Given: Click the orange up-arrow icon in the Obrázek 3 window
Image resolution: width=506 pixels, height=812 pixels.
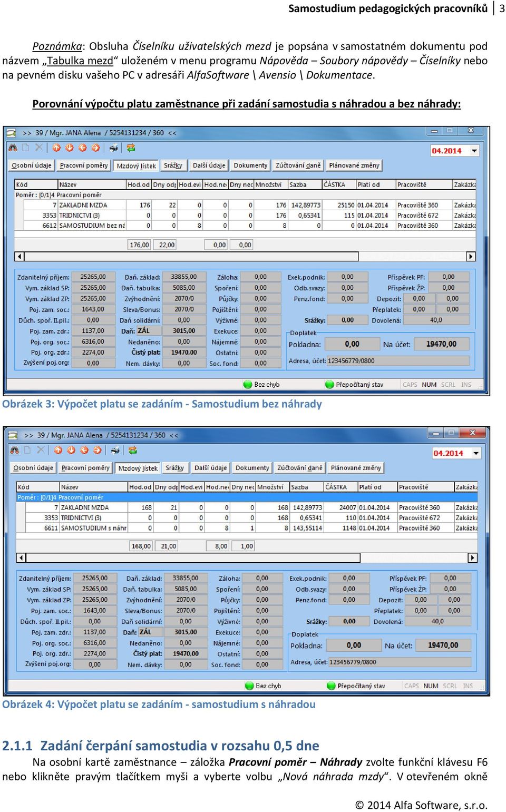Looking at the screenshot, I should (56, 148).
